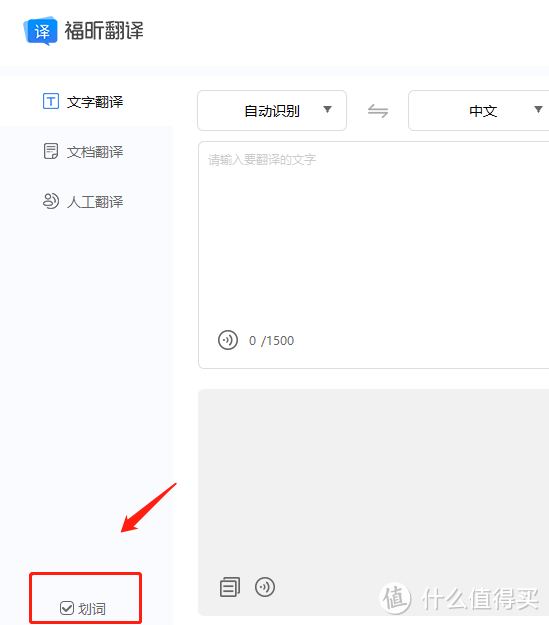Click the arrow beside 自动识别
The height and width of the screenshot is (625, 549).
click(327, 109)
